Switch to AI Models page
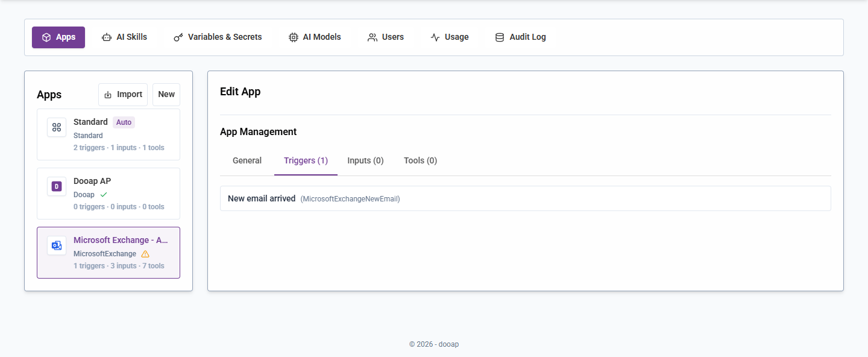 [315, 37]
